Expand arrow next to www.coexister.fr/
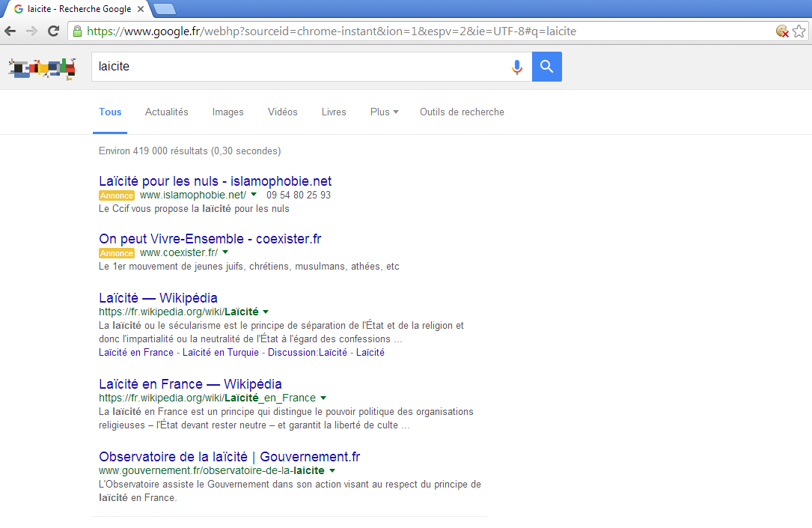The height and width of the screenshot is (528, 812). 225,252
